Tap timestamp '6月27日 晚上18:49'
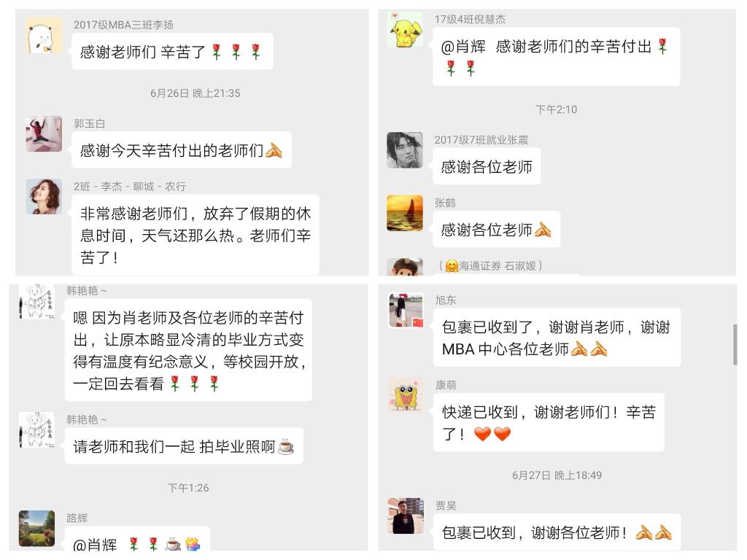Image resolution: width=747 pixels, height=560 pixels. pos(557,475)
